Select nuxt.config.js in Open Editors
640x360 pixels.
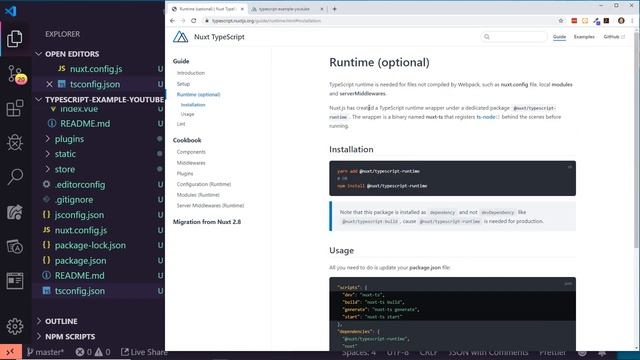96,69
